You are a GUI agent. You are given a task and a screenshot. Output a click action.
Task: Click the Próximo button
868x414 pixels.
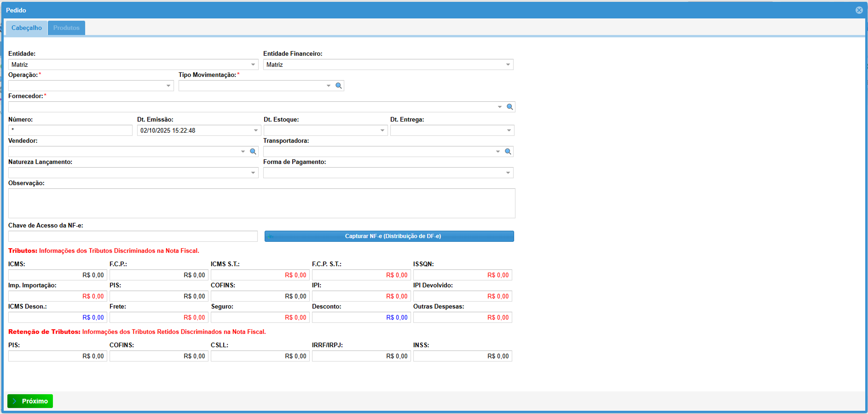coord(30,401)
